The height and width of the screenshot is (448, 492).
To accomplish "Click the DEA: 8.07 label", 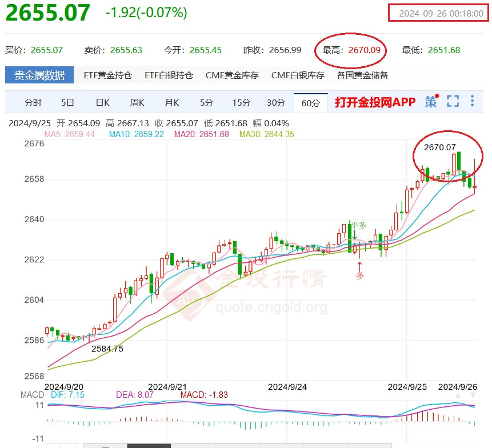I will pos(135,395).
